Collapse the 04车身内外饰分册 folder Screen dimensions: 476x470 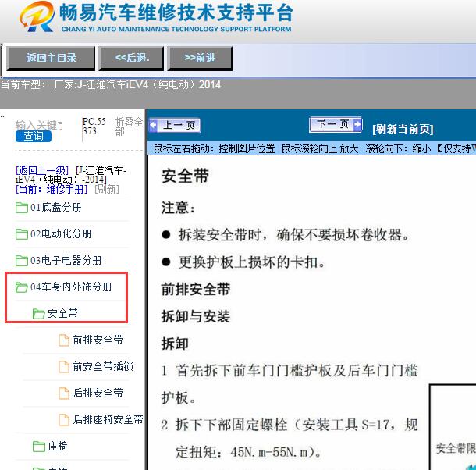[71, 287]
